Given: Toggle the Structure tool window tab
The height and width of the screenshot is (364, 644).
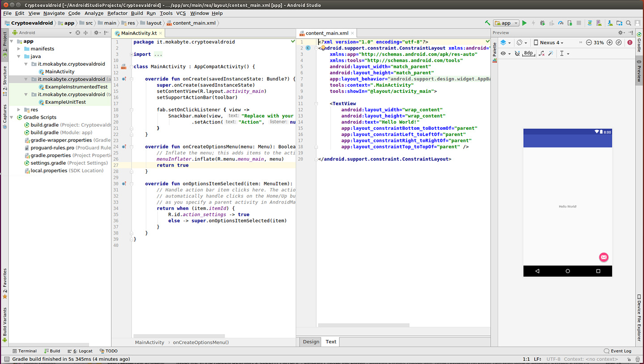Looking at the screenshot, I should coord(5,82).
